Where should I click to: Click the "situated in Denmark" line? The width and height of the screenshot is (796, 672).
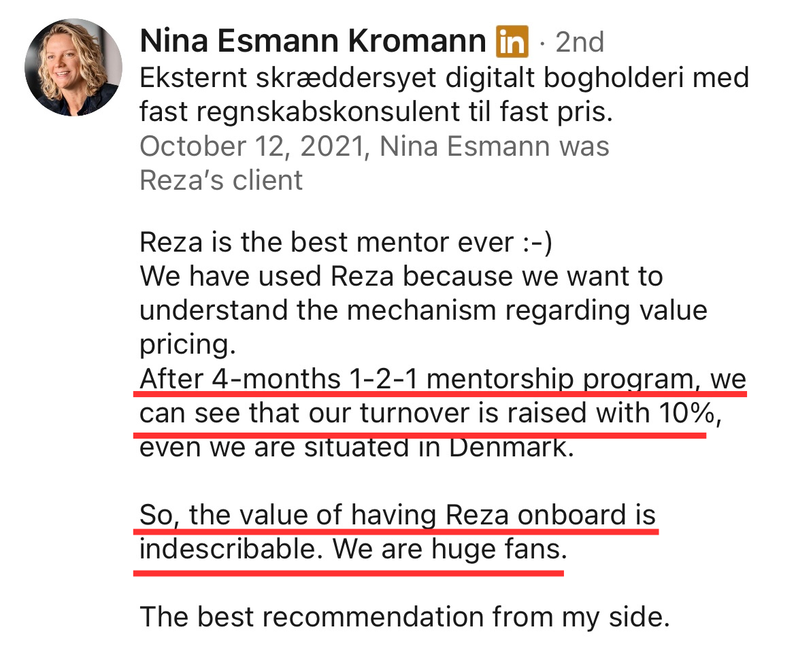356,447
